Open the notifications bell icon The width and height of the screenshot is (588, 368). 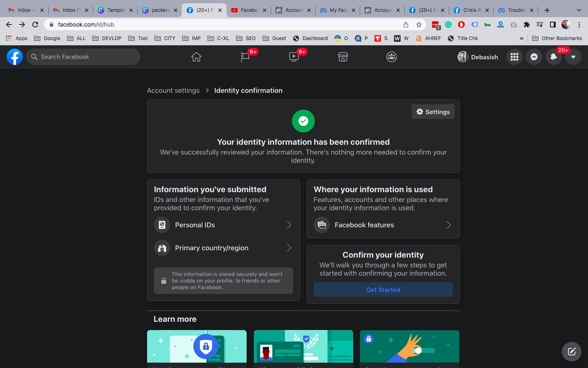(x=554, y=57)
